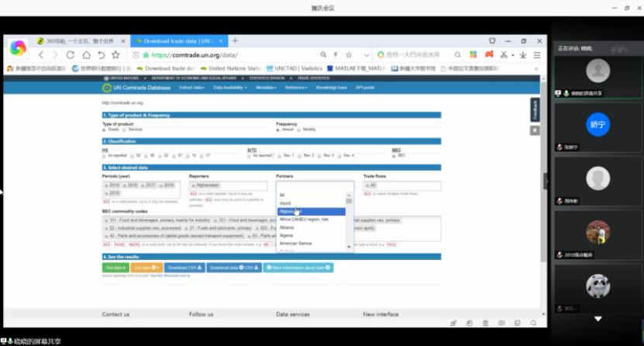Select SITC Rev. 1 radio button
Screen dimensions: 644x346
pos(279,156)
